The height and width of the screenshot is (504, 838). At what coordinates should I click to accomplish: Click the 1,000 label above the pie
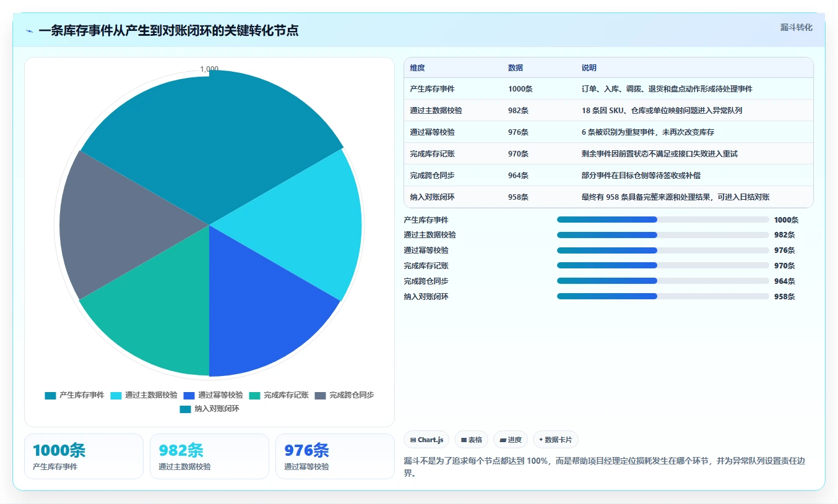pyautogui.click(x=209, y=69)
